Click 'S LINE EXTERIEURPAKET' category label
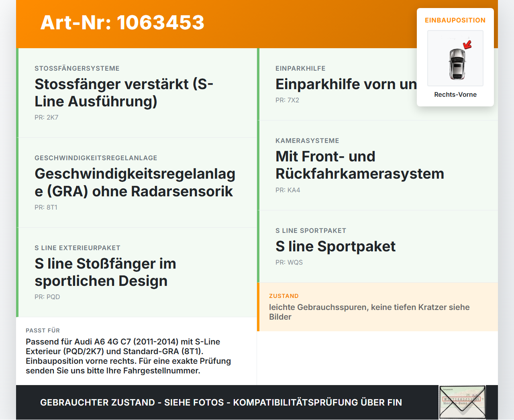Viewport: 514px width, 420px height. 78,248
